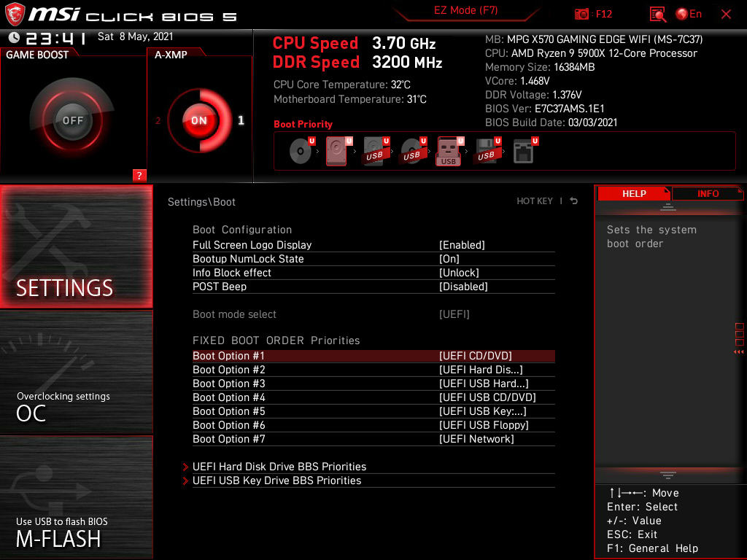Screen dimensions: 747x560
Task: Click the red question mark help icon
Action: pyautogui.click(x=139, y=175)
